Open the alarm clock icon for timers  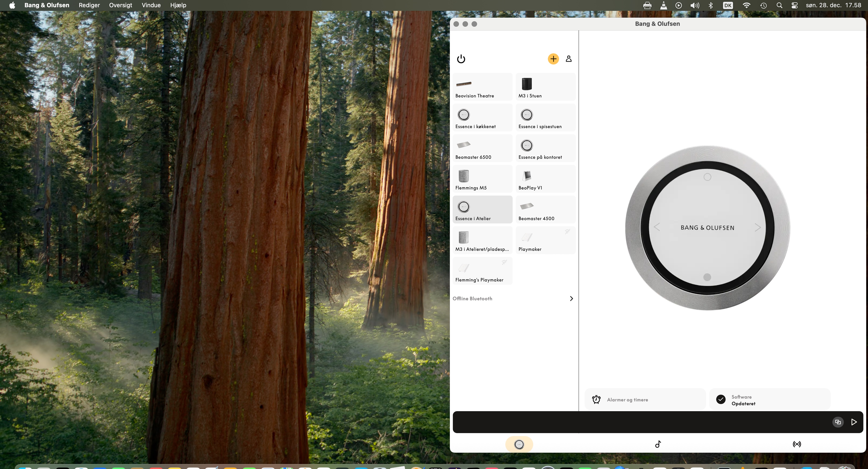click(596, 400)
